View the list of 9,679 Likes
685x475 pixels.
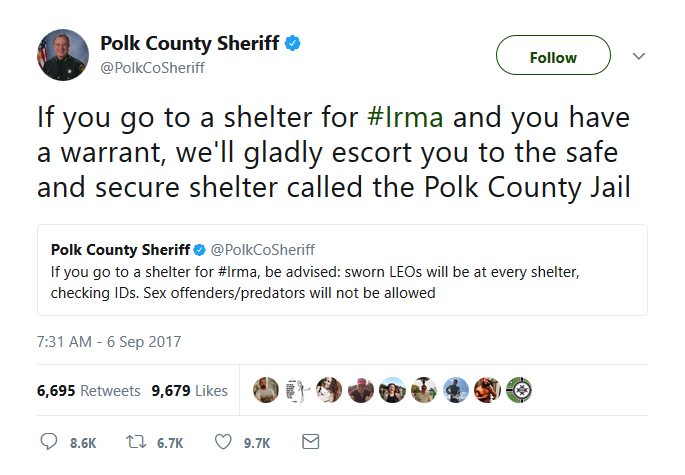click(x=190, y=390)
